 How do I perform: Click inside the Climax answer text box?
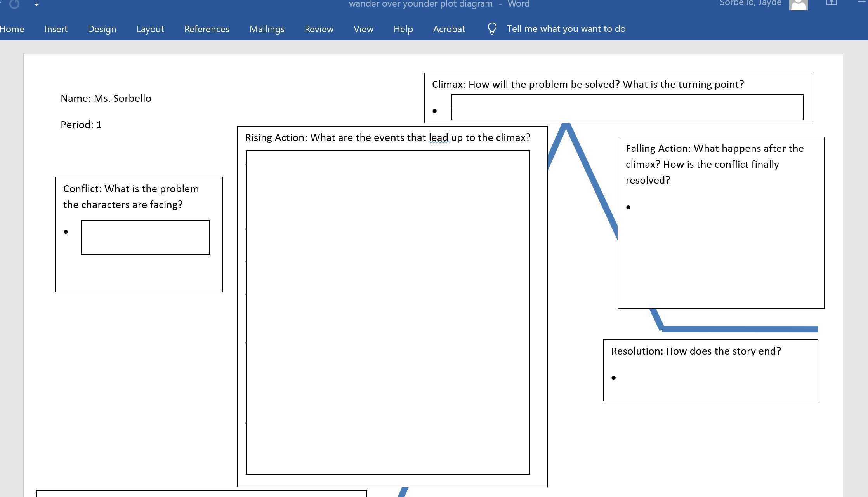pos(627,108)
